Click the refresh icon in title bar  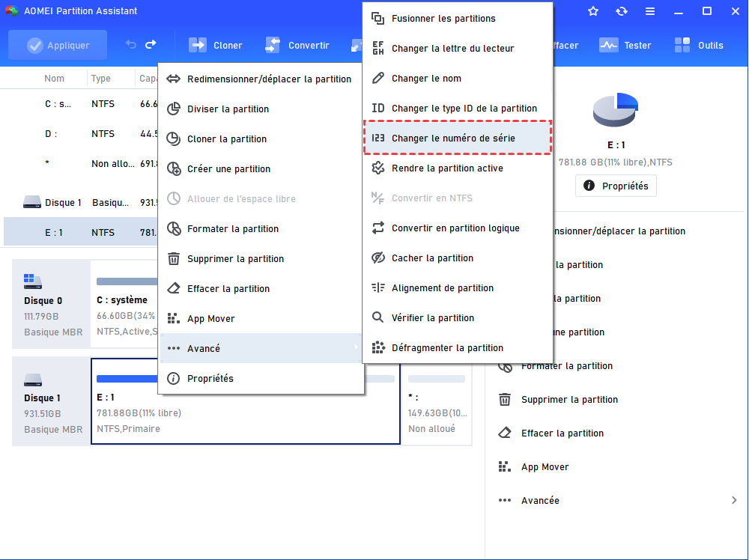(x=622, y=11)
